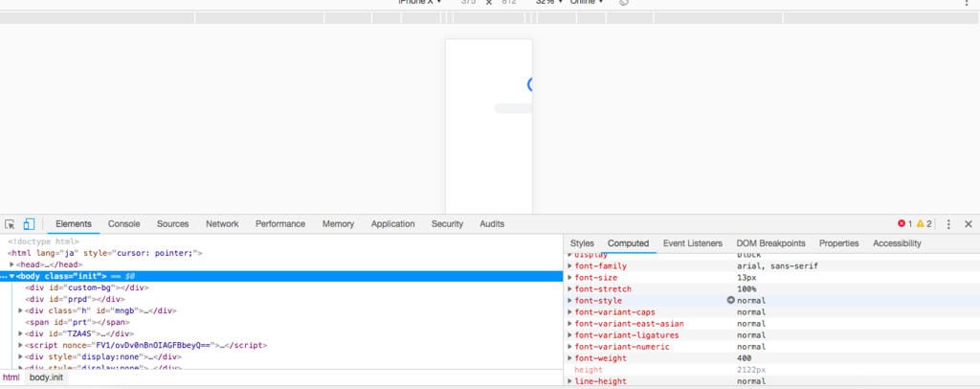Click the 400 font-weight value
This screenshot has height=389, width=980.
pyautogui.click(x=744, y=358)
